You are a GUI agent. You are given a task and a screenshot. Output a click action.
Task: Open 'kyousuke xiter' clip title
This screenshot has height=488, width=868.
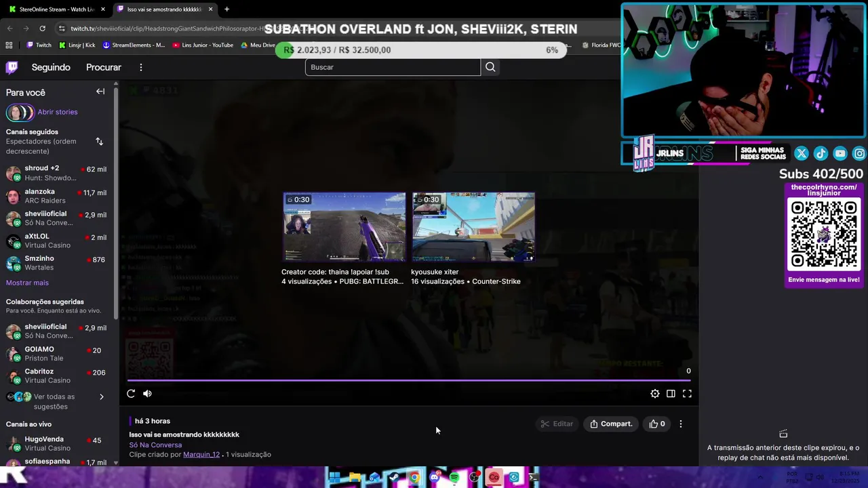tap(435, 272)
